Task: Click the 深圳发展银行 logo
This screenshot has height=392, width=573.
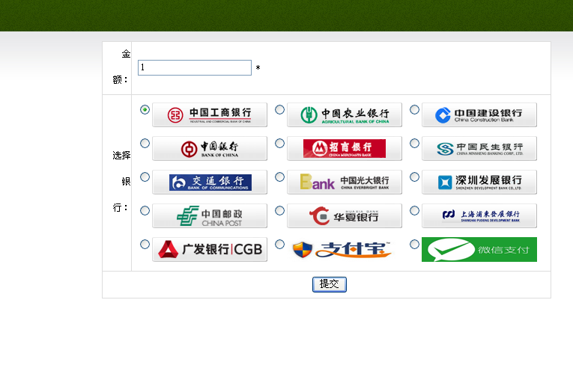Action: tap(479, 182)
